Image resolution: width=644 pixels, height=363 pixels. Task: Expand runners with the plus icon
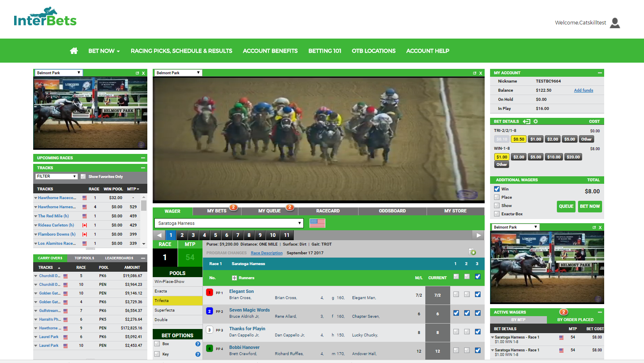click(234, 278)
